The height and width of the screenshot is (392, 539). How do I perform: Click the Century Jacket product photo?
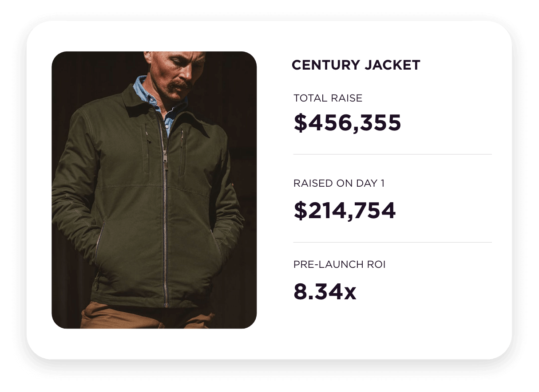pyautogui.click(x=154, y=190)
